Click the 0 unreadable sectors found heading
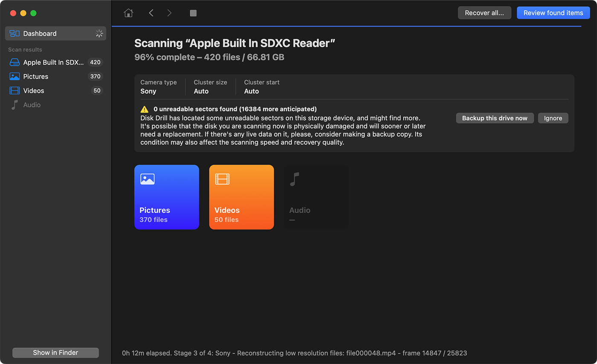 pos(235,109)
